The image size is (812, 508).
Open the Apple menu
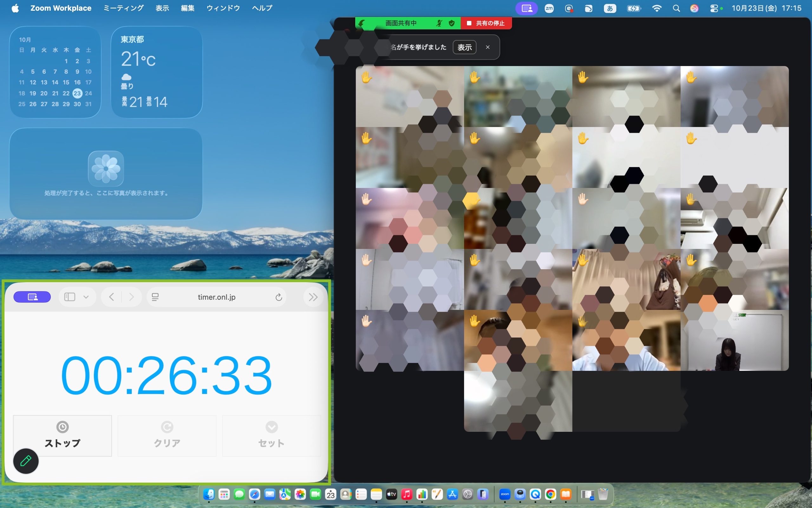pyautogui.click(x=15, y=8)
